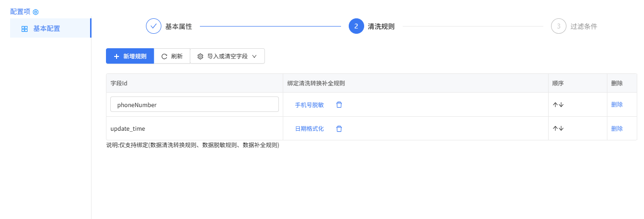This screenshot has width=644, height=219.
Task: Click the 说明 note text below table
Action: click(193, 145)
